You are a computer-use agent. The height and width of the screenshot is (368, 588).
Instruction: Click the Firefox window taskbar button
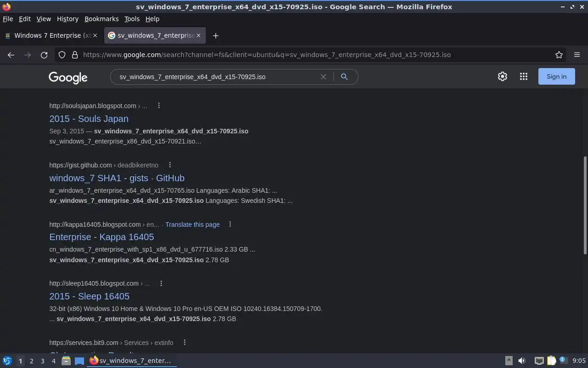[132, 361]
